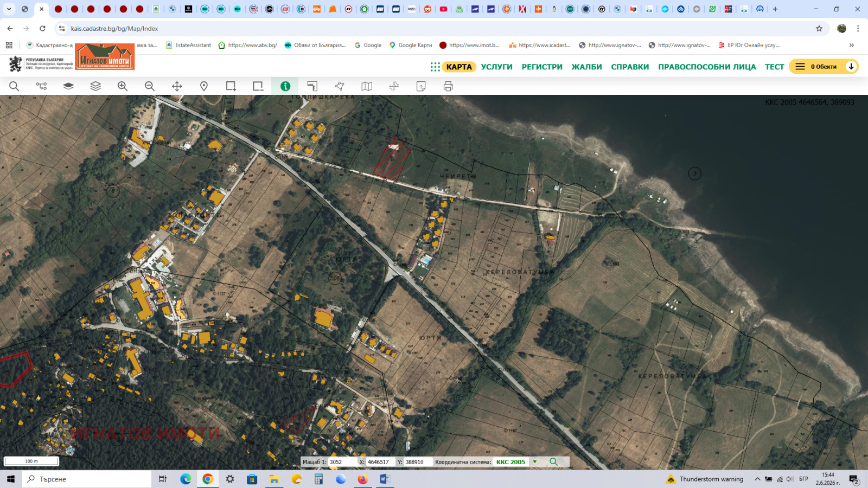Reload the page in Chrome
Screen dimensions: 868x488
pyautogui.click(x=42, y=28)
